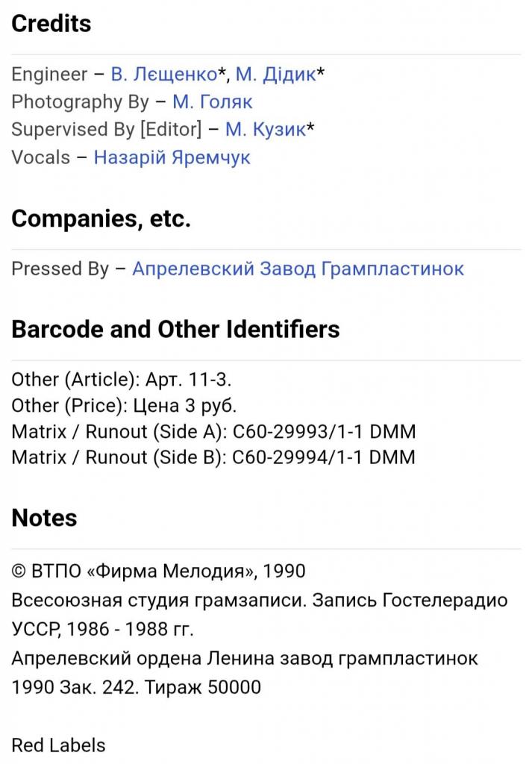Open editor М. Кузик's link
The image size is (532, 764).
tap(266, 129)
